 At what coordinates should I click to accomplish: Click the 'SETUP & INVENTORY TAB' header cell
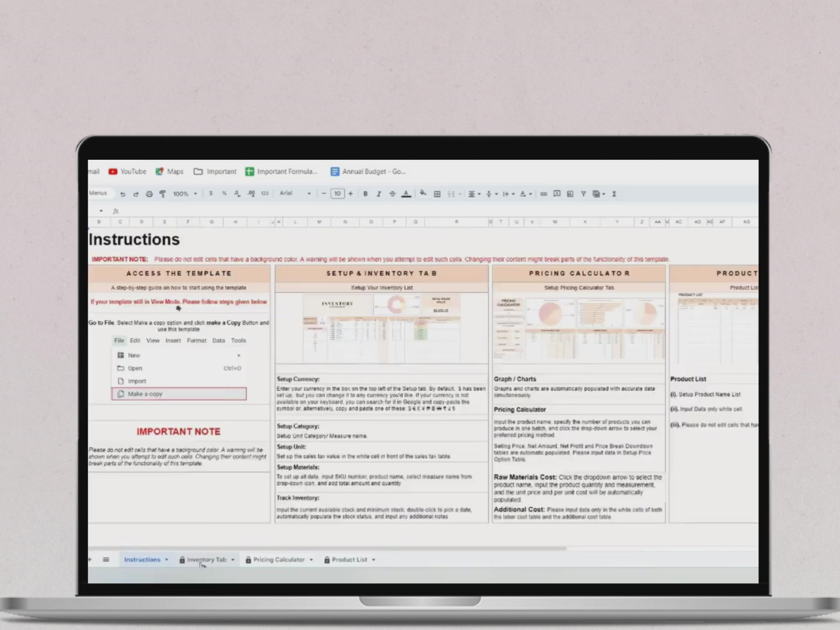(x=381, y=274)
